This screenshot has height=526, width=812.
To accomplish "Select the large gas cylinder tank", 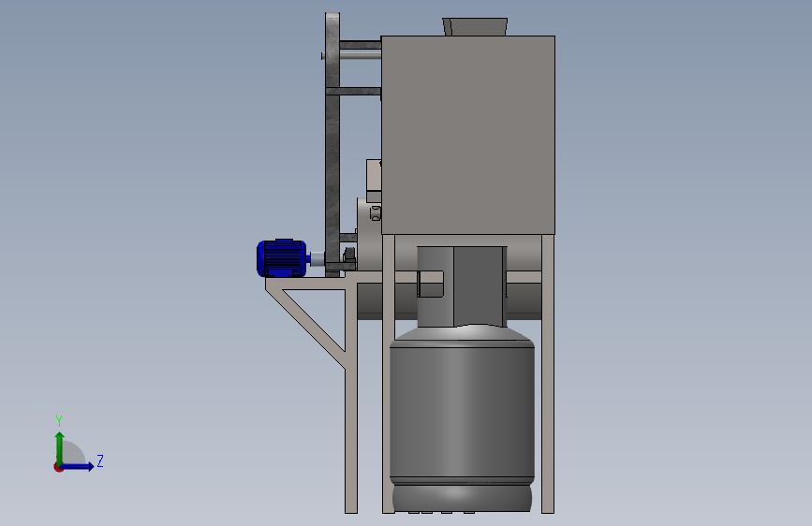I will (x=462, y=418).
